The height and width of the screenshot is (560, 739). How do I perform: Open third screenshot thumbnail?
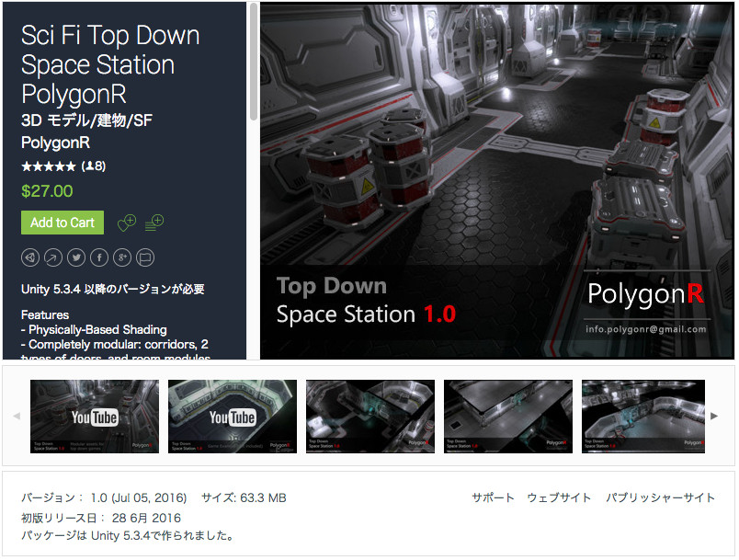pos(370,417)
